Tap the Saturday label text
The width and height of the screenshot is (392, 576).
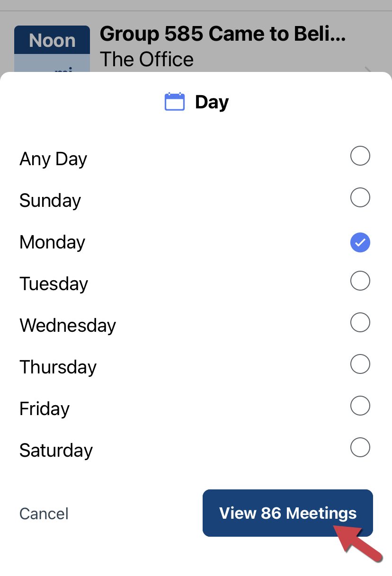(x=56, y=451)
